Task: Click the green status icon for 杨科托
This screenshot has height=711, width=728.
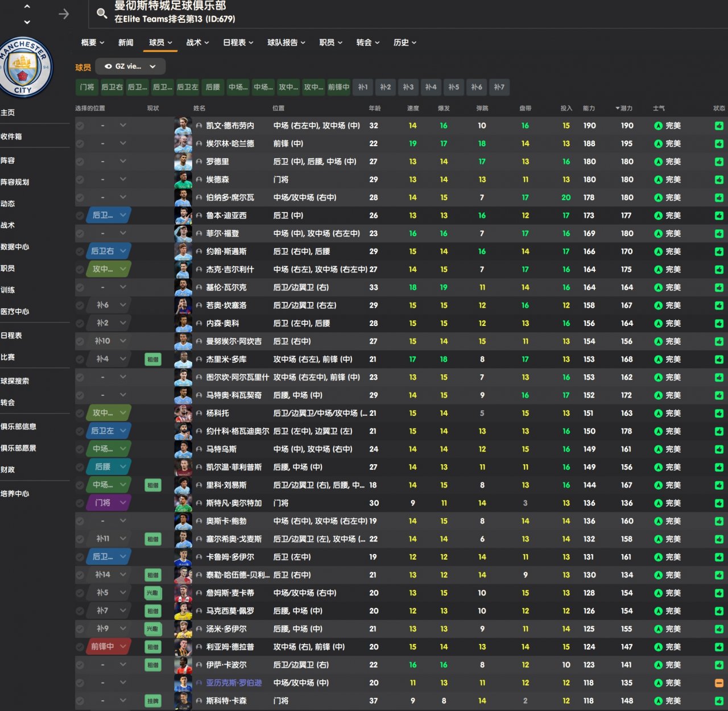Action: (x=719, y=414)
